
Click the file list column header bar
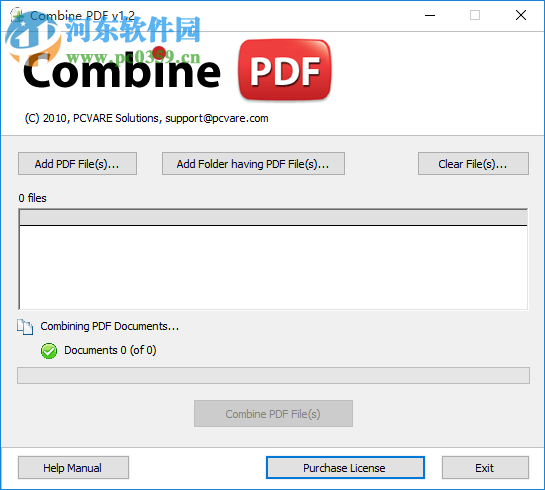[273, 218]
